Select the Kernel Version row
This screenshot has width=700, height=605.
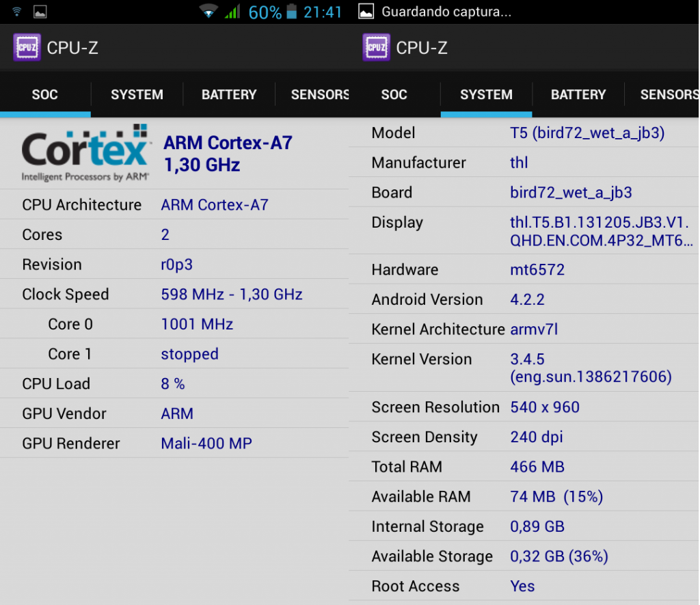point(524,368)
